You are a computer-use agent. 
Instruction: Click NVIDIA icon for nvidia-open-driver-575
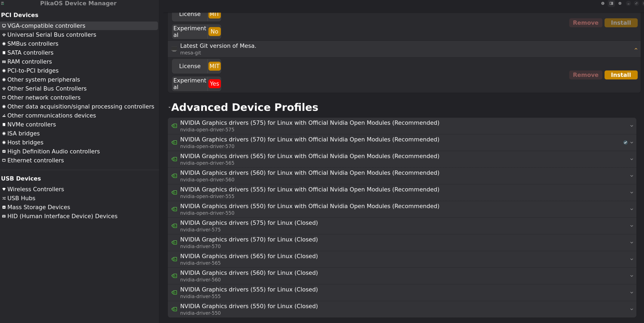pos(174,126)
